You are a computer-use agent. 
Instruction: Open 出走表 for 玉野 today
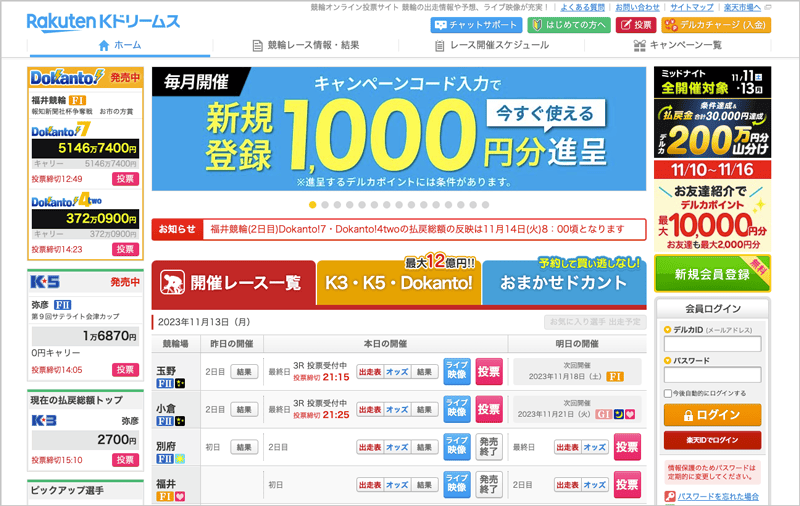370,372
